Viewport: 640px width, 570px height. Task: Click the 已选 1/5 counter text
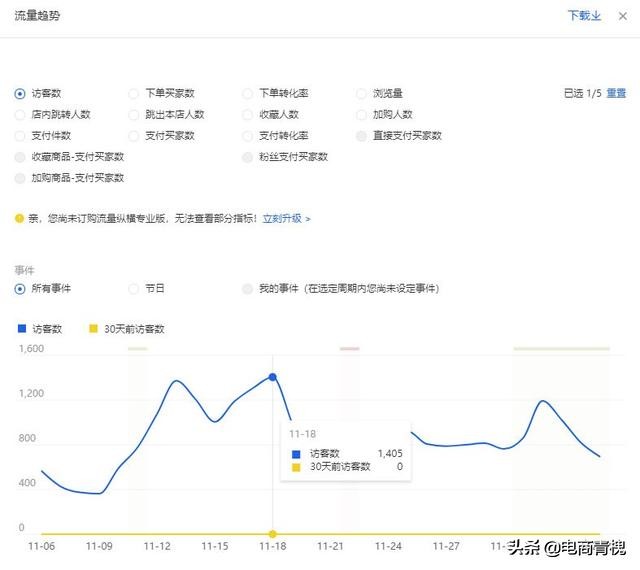pos(582,93)
